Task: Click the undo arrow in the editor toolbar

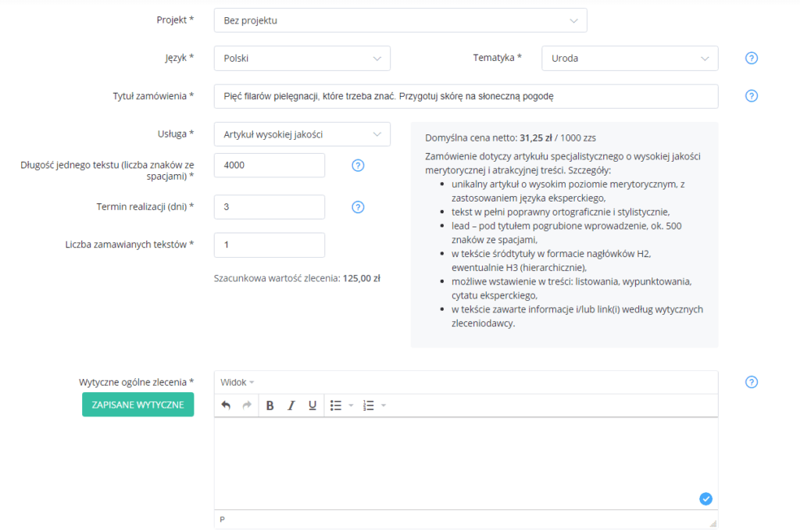Action: [x=227, y=405]
